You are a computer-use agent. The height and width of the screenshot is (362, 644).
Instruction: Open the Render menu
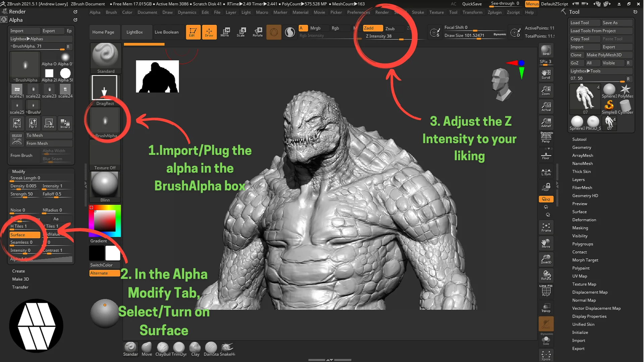381,12
